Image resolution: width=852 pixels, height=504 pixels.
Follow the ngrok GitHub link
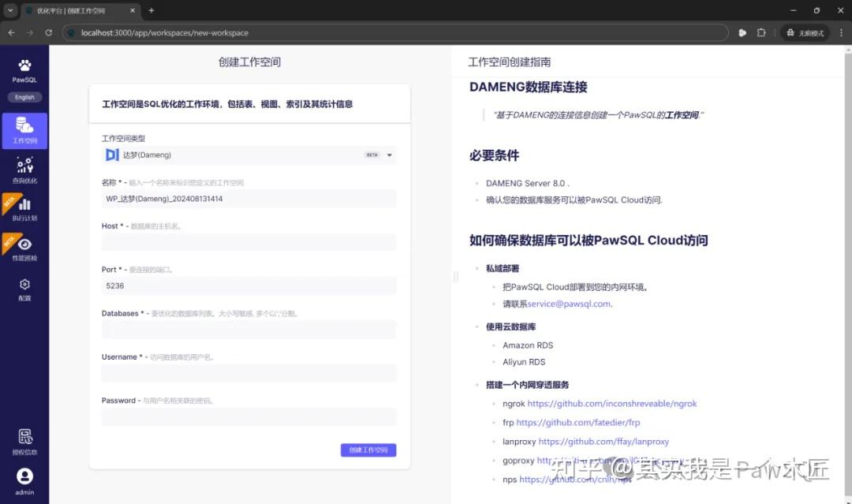pos(611,403)
